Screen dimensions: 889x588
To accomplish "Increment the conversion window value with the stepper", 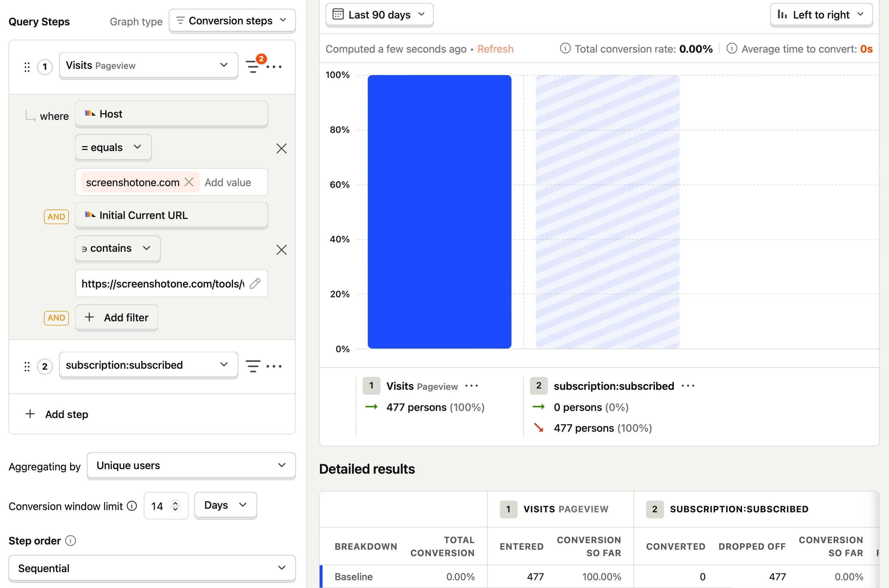I will coord(175,503).
